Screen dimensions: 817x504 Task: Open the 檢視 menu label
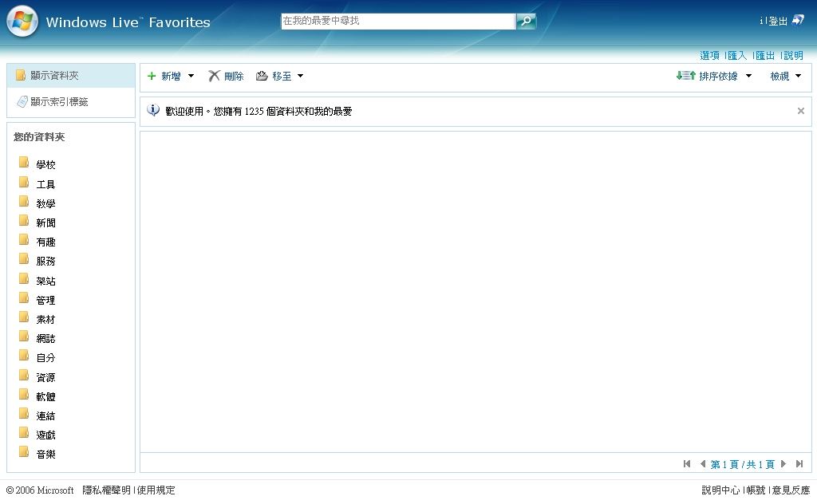pyautogui.click(x=780, y=77)
